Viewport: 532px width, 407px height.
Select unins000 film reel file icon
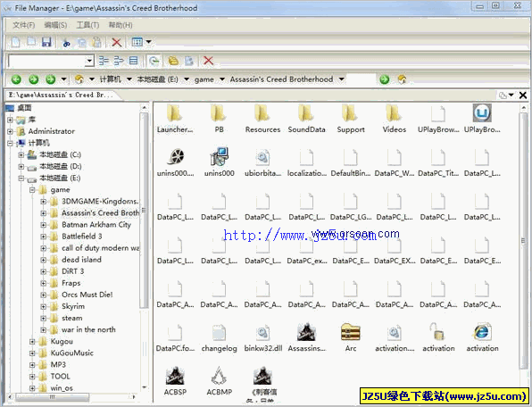176,162
